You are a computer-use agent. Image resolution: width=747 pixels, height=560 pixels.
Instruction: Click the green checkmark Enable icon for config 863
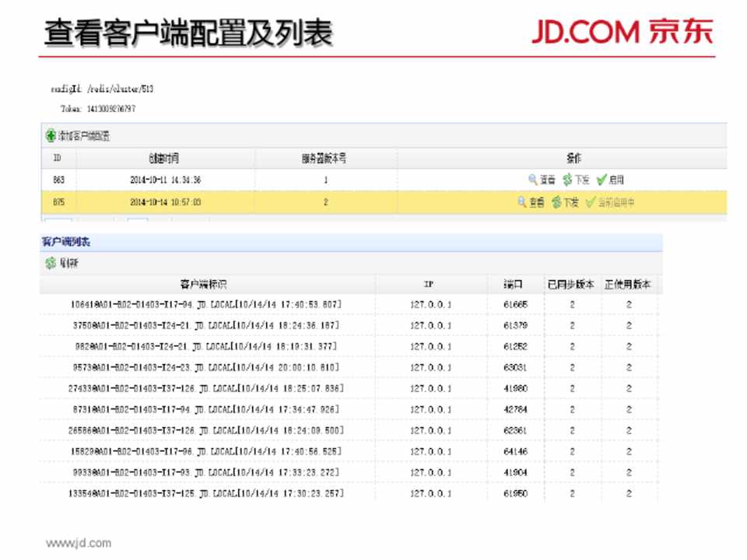point(601,180)
